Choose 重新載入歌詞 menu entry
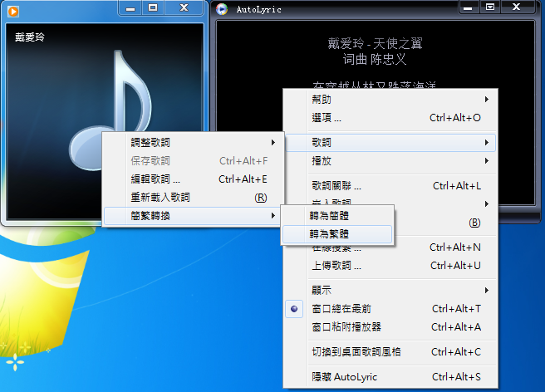The image size is (545, 392). pos(193,198)
